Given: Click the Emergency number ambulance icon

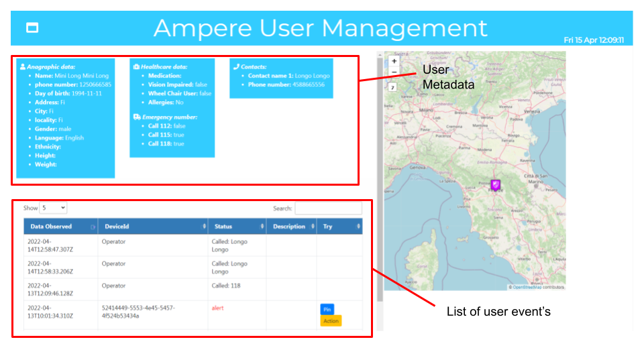Looking at the screenshot, I should (x=137, y=117).
